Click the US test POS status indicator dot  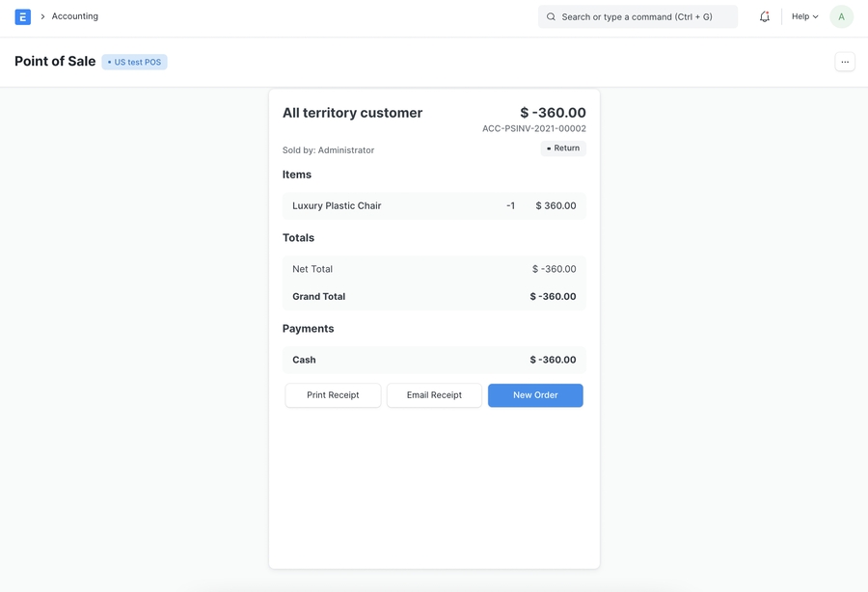point(109,61)
